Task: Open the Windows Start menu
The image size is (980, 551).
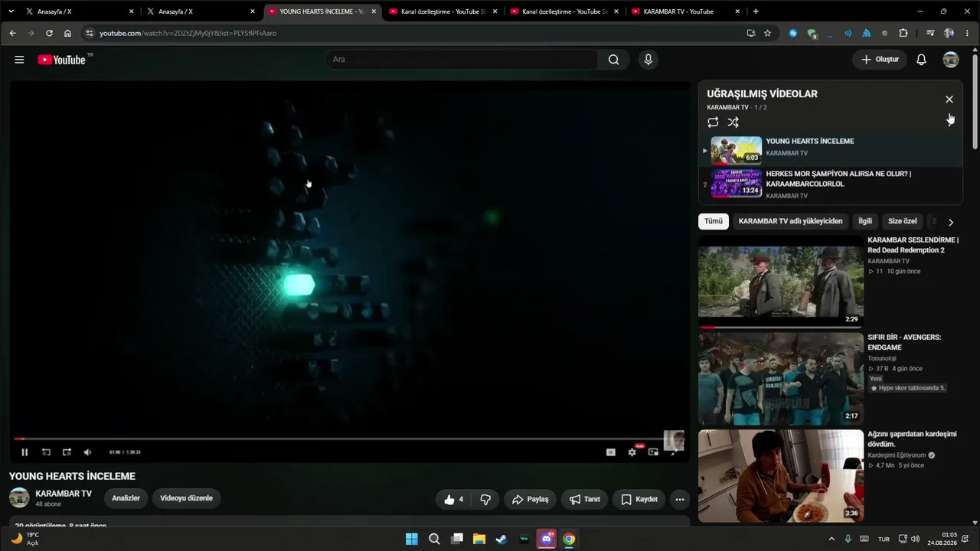Action: tap(412, 539)
